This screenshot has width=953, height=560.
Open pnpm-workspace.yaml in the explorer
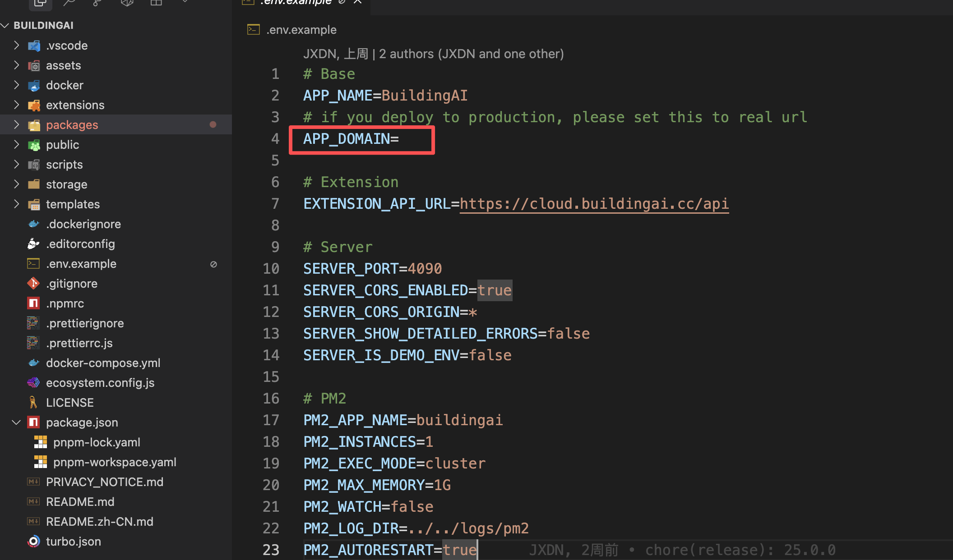pos(115,462)
